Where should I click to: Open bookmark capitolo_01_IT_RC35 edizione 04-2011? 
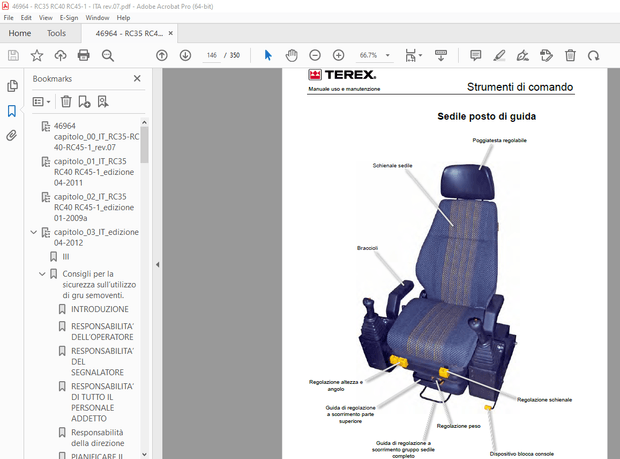94,172
